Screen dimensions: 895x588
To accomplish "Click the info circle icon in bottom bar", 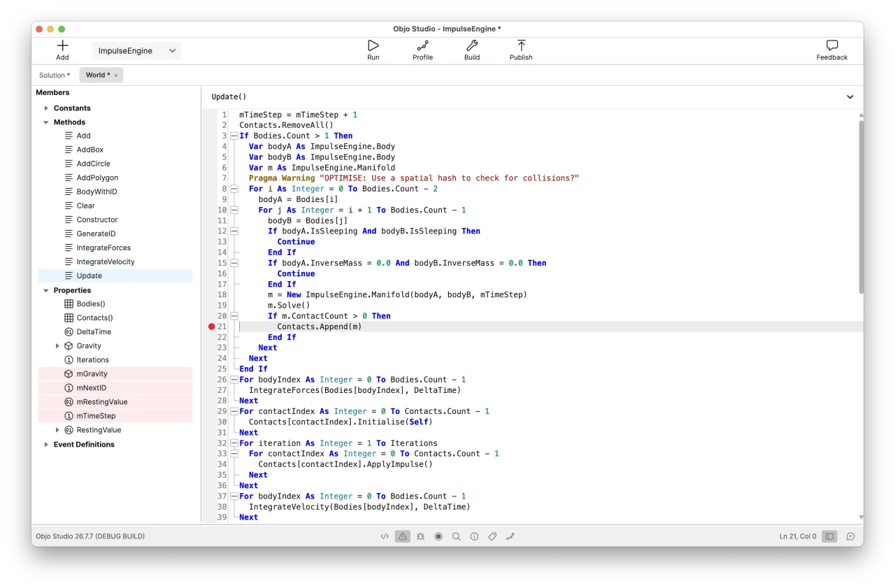I will click(474, 536).
